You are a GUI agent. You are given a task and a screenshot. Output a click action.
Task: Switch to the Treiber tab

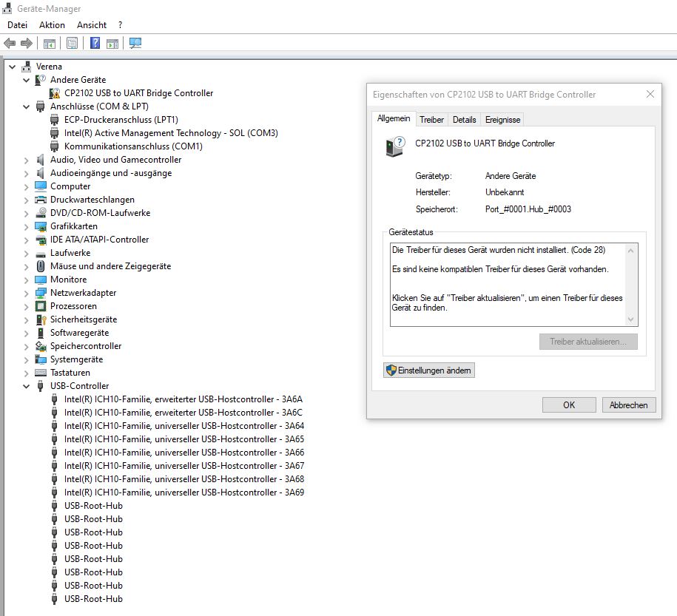(x=431, y=120)
